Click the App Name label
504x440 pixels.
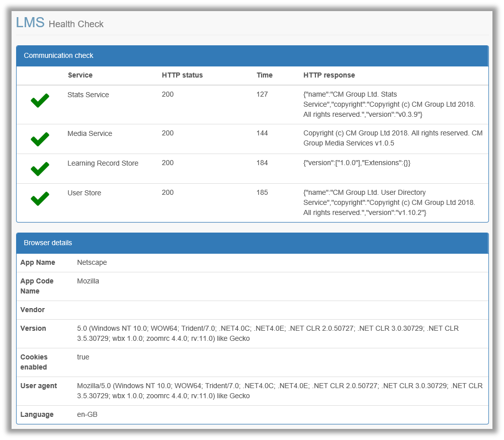[38, 262]
